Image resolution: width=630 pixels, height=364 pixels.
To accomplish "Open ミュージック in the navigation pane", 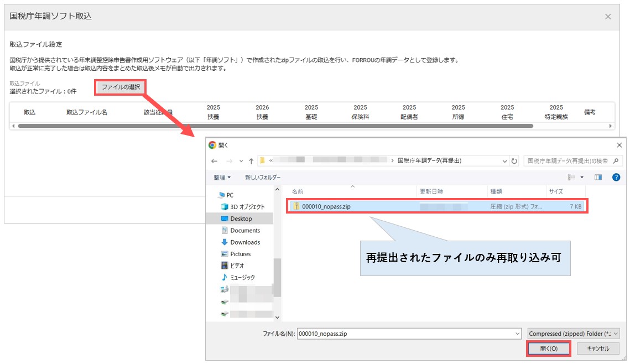I will tap(238, 277).
